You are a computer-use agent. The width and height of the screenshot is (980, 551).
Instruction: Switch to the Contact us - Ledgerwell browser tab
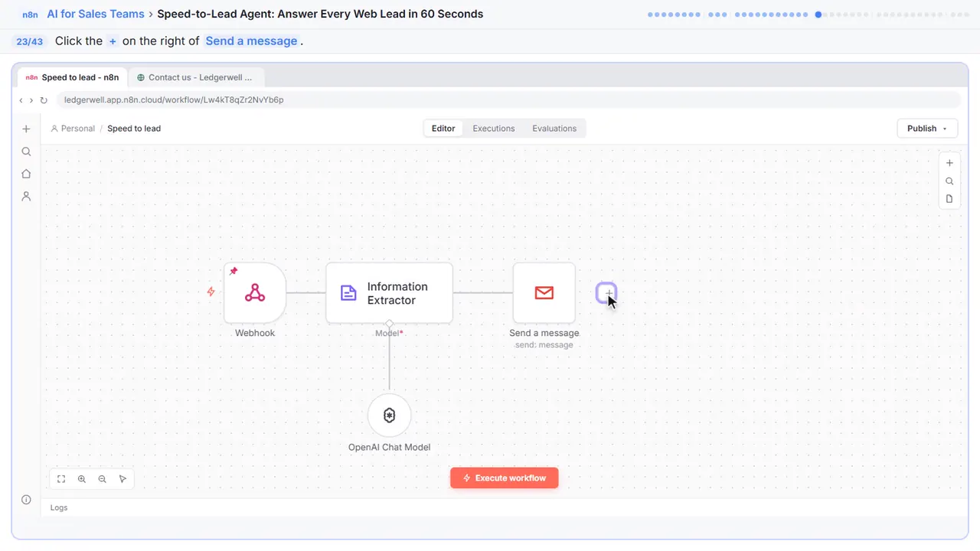pos(196,77)
